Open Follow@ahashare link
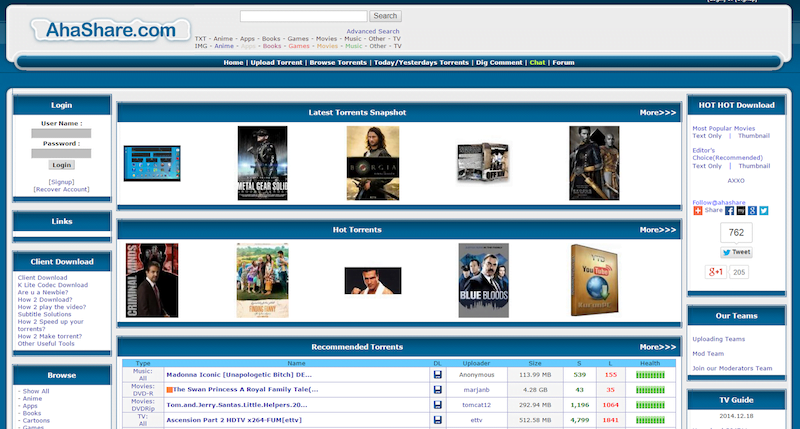Screen dimensions: 800x429 (718, 203)
